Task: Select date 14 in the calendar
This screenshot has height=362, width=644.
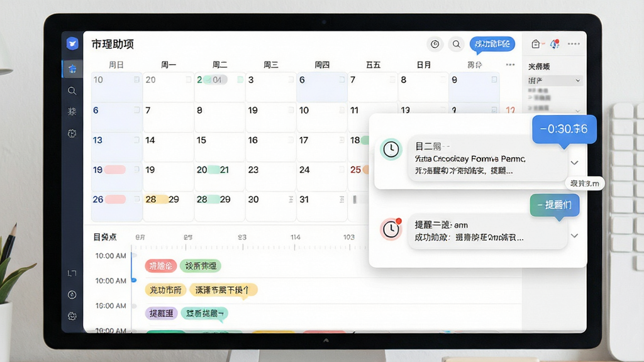Action: pos(150,140)
